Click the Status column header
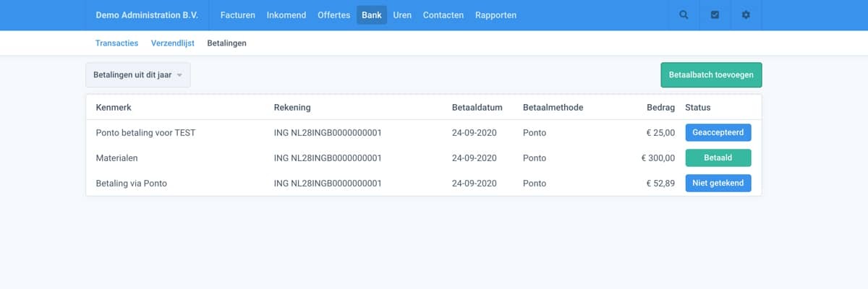Viewport: 868px width, 289px height. pos(698,108)
